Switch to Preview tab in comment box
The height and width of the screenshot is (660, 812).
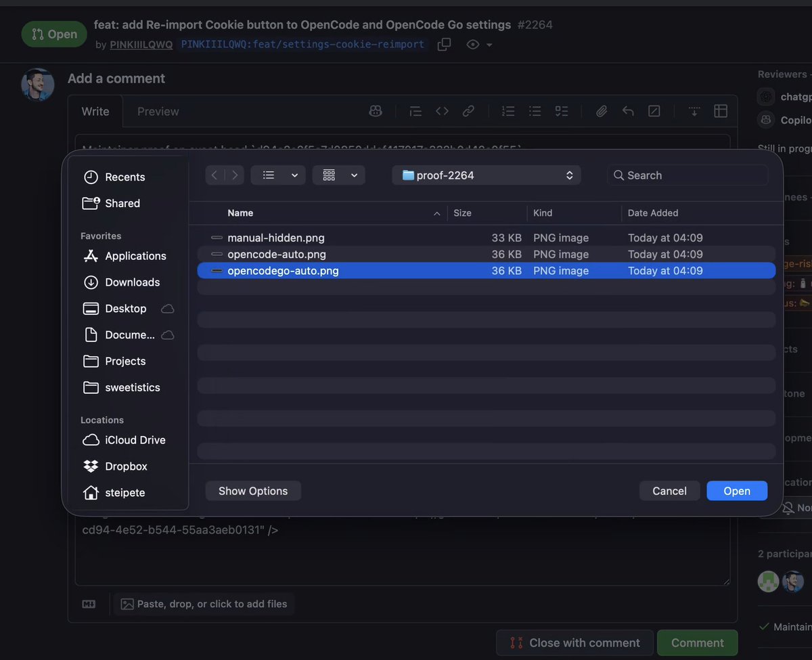158,112
